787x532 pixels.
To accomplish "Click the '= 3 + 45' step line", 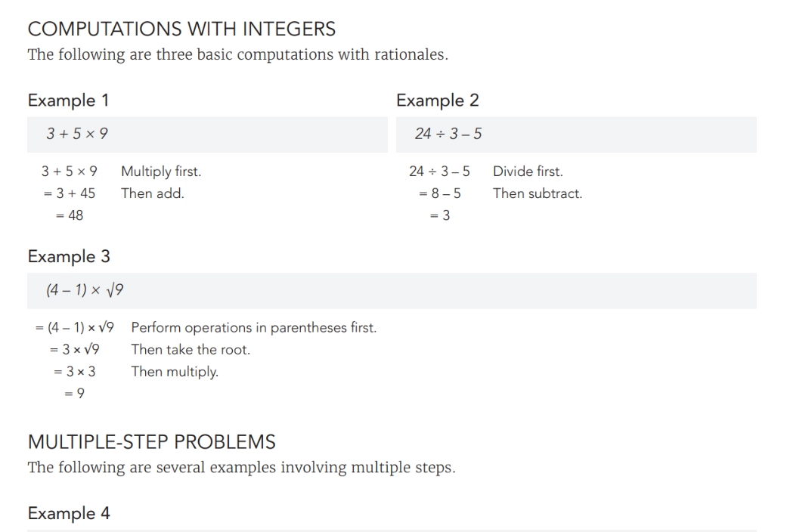I will pyautogui.click(x=69, y=193).
